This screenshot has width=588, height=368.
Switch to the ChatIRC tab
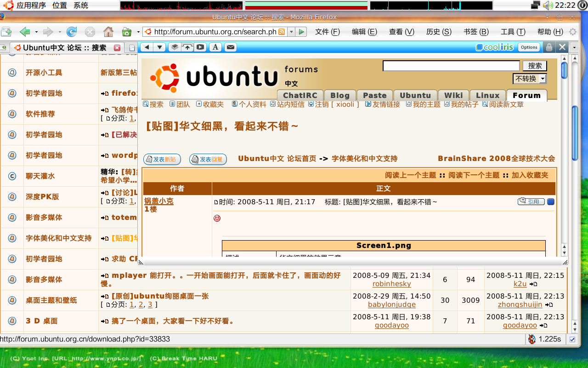(300, 95)
